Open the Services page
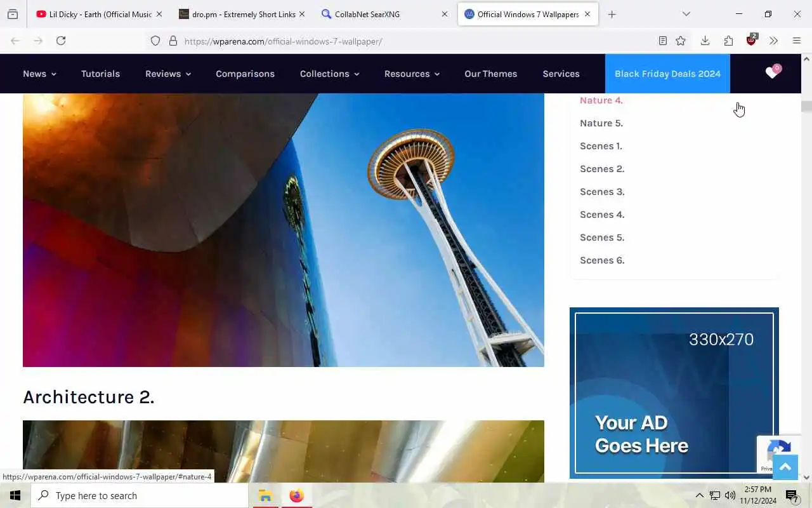Screen dimensions: 812x508 pyautogui.click(x=561, y=74)
